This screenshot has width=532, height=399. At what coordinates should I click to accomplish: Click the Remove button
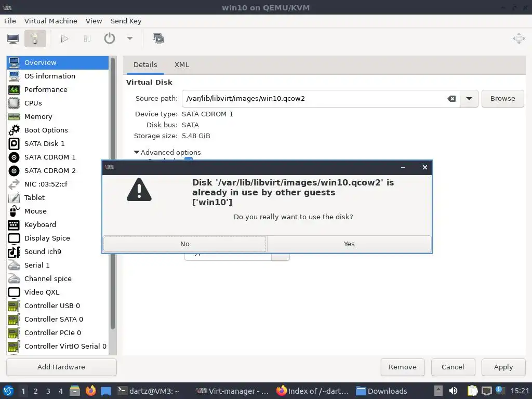pyautogui.click(x=403, y=367)
